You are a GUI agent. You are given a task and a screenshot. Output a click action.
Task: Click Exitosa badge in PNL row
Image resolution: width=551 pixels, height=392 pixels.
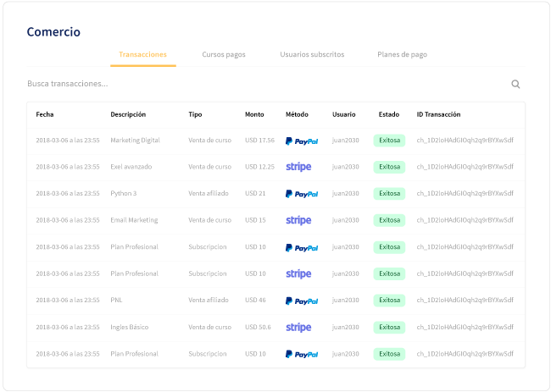[x=389, y=300]
